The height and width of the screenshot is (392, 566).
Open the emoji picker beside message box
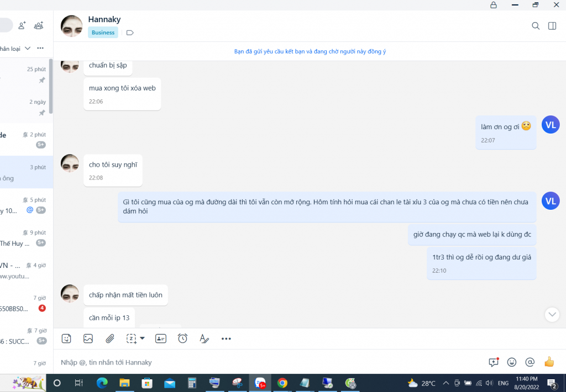(x=512, y=362)
